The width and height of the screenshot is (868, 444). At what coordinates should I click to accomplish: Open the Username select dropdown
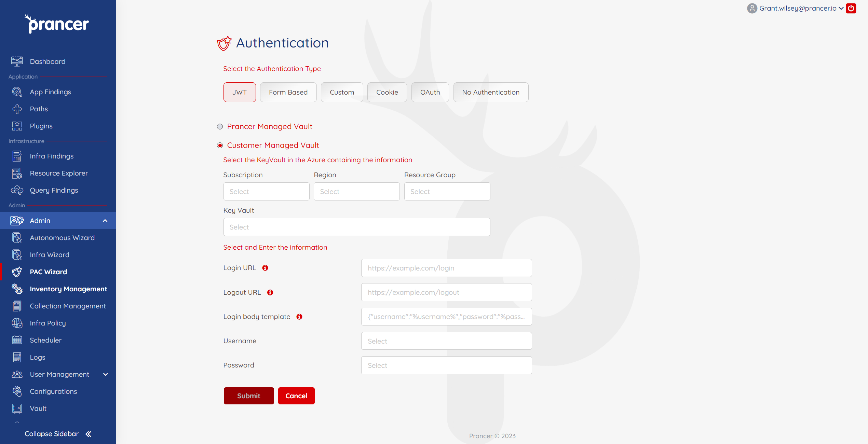pyautogui.click(x=446, y=341)
